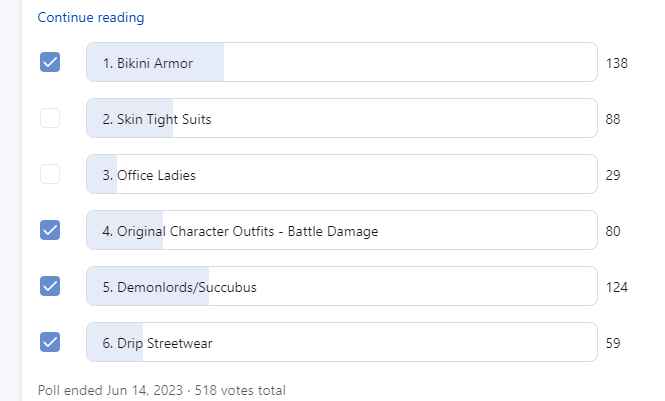Viewport: 665px width, 401px height.
Task: Pick the 'Original Character Outfits - Battle Damage' bar
Action: [342, 230]
